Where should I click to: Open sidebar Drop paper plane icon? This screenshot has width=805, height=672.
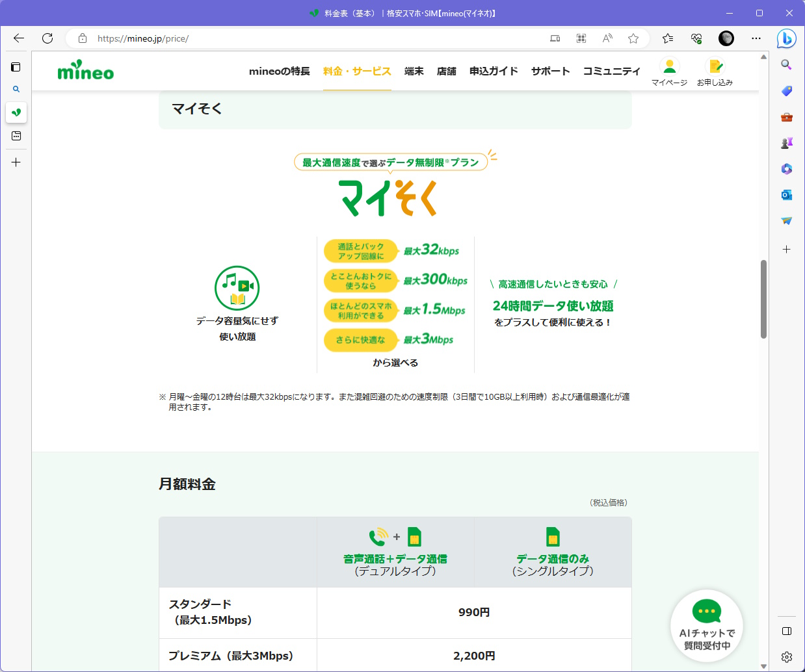(787, 221)
